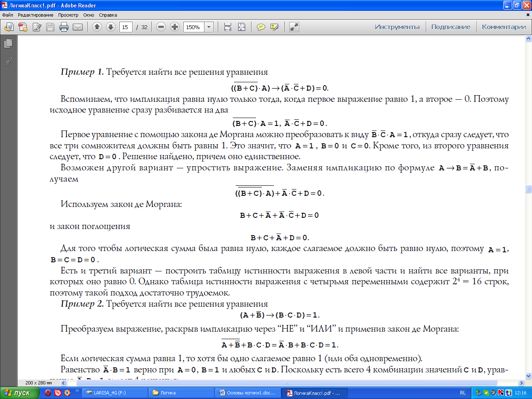This screenshot has width=532, height=399.
Task: Open the zoom level dropdown arrow
Action: (x=209, y=27)
